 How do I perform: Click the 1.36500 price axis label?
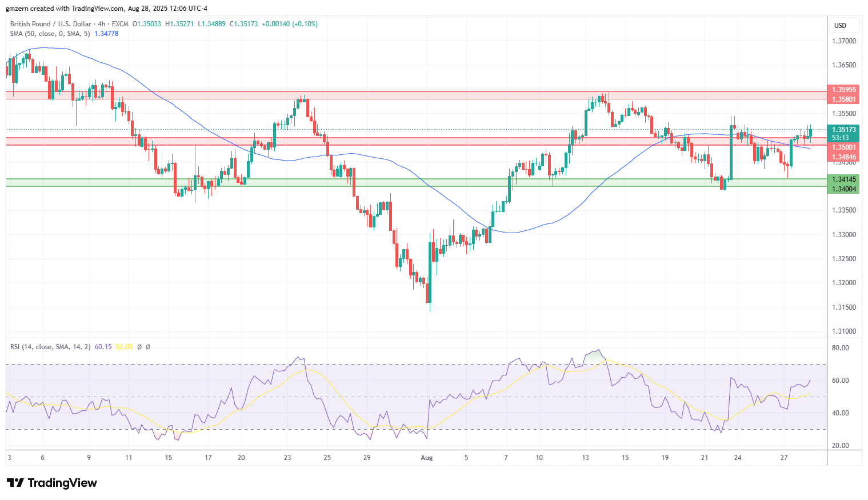844,65
